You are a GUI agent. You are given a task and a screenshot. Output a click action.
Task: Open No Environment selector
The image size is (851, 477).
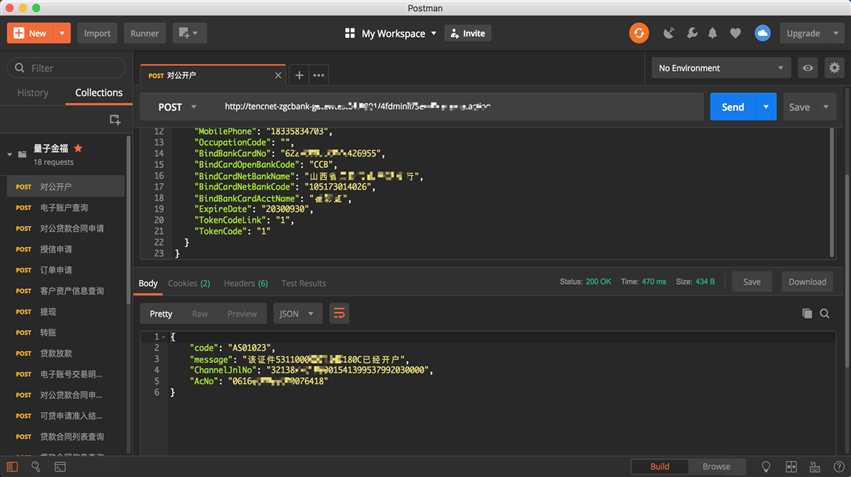721,68
